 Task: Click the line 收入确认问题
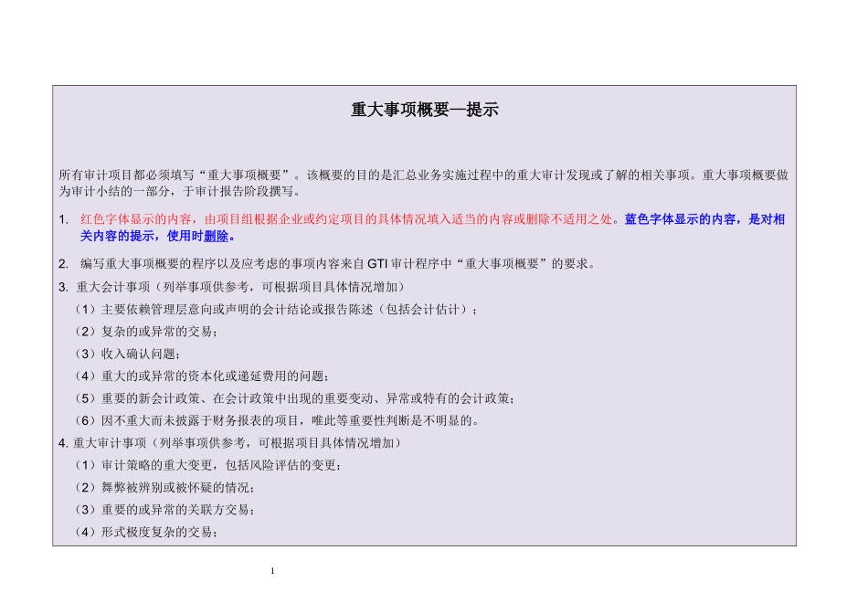(126, 354)
